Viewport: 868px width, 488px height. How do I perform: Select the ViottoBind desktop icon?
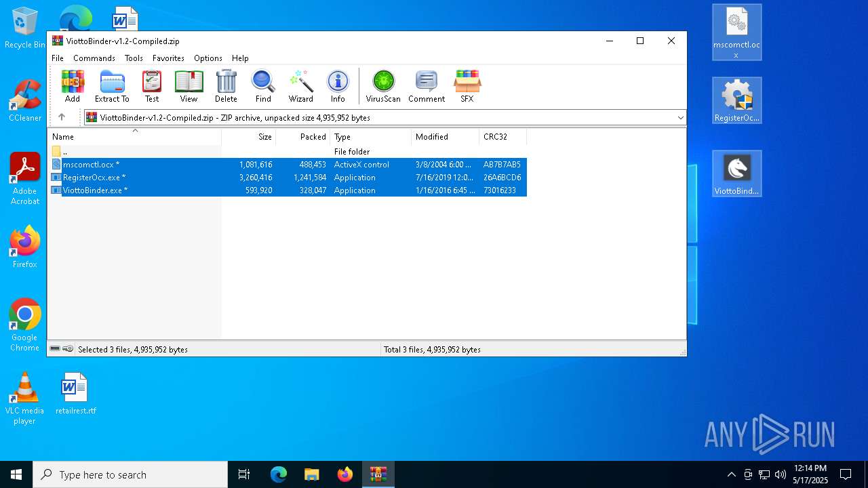pyautogui.click(x=737, y=174)
